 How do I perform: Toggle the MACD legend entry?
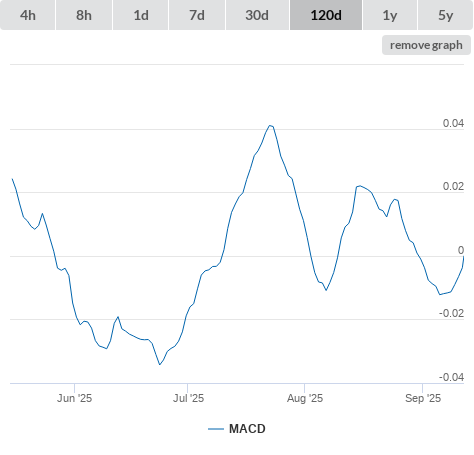[237, 429]
